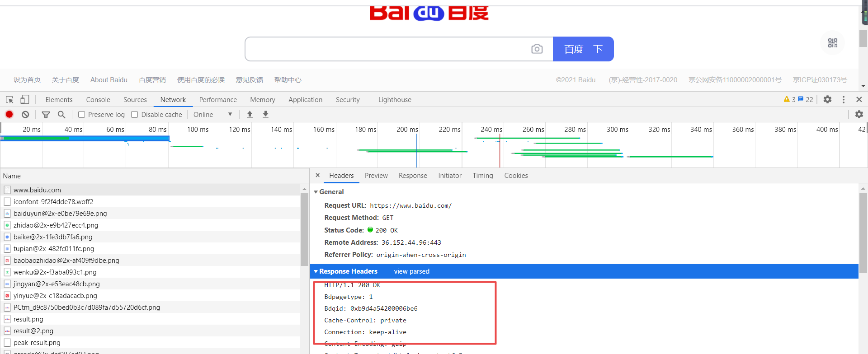Click the request list vertical scrollbar

click(x=304, y=230)
